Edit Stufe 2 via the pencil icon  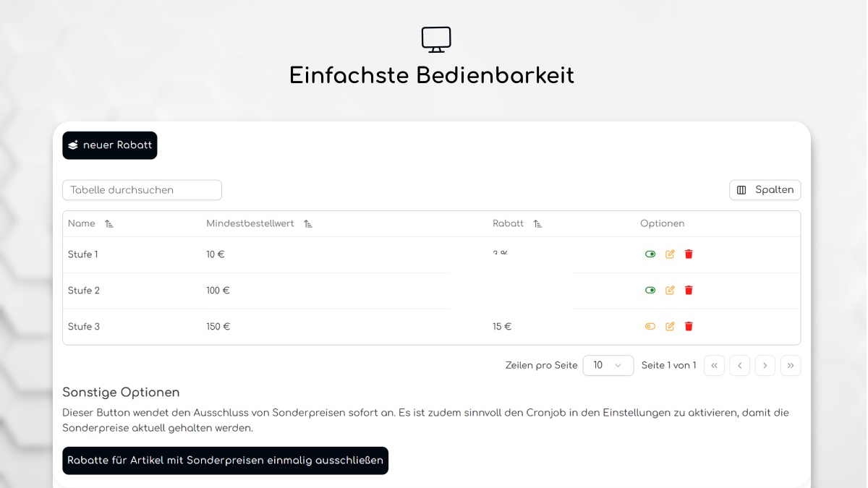(x=670, y=290)
